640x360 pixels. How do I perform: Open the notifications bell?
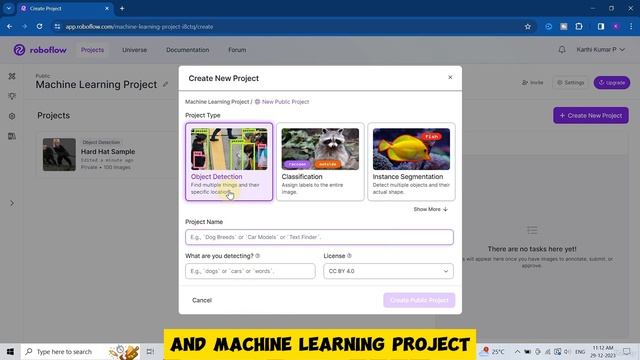pos(562,49)
